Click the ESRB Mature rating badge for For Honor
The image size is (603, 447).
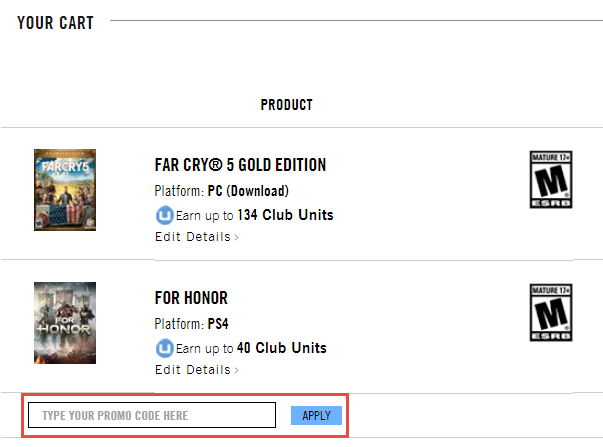click(x=551, y=313)
